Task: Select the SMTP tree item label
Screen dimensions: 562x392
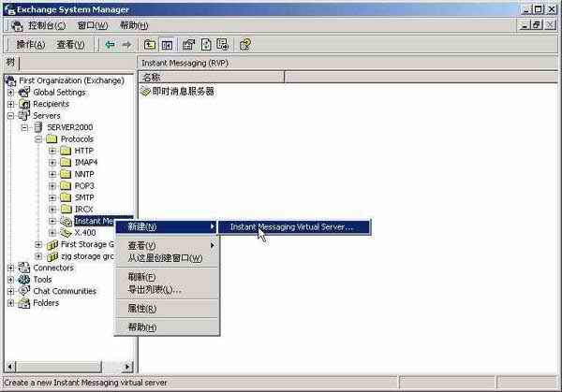Action: tap(84, 197)
